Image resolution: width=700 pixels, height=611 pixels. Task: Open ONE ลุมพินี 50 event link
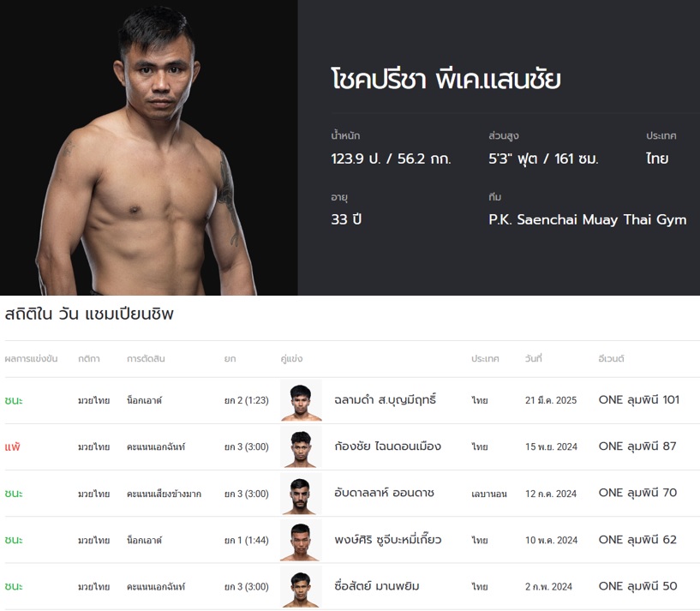[637, 586]
